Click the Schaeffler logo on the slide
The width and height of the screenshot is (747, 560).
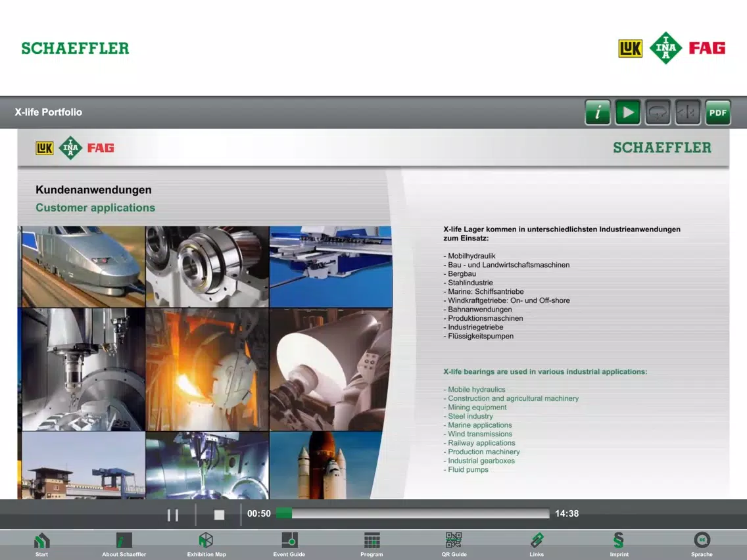coord(662,148)
